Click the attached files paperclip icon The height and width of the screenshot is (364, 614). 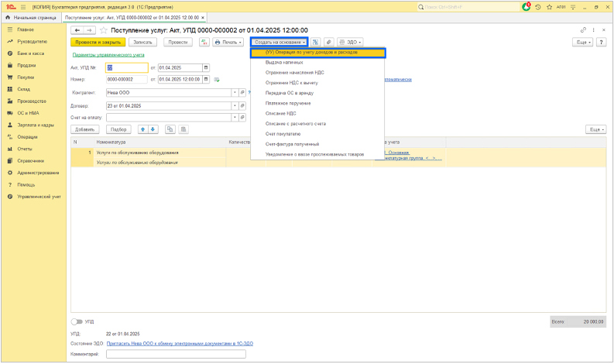point(328,42)
